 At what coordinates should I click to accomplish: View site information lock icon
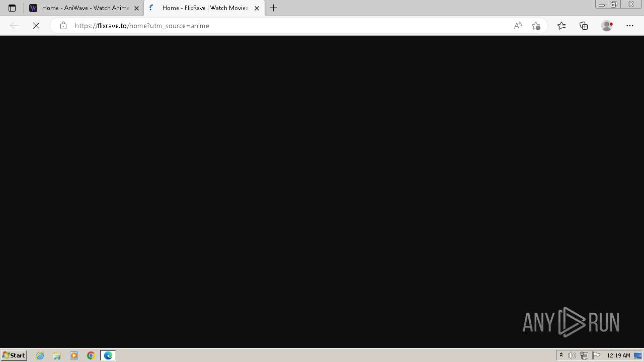(63, 26)
